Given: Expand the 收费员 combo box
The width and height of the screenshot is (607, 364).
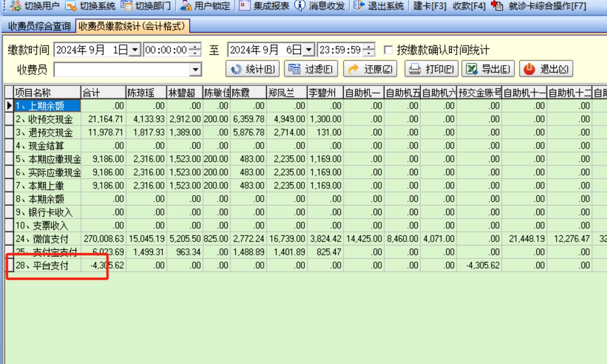Looking at the screenshot, I should tap(196, 70).
